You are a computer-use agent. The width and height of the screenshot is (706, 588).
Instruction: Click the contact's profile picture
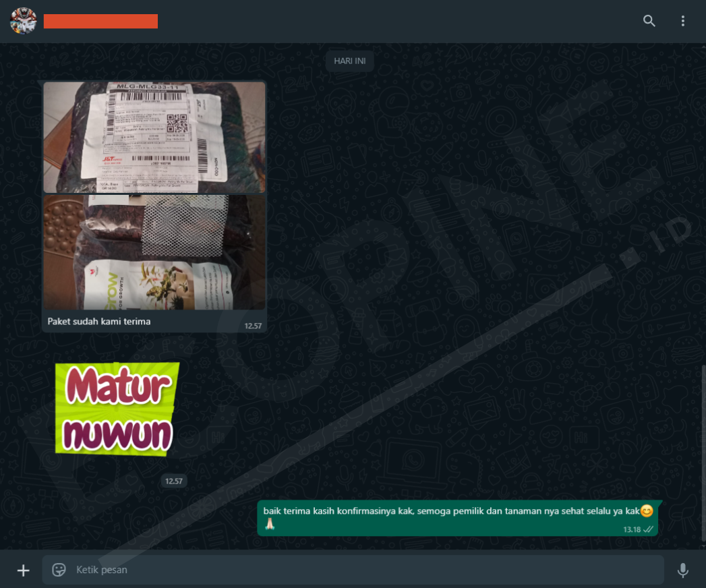(23, 21)
